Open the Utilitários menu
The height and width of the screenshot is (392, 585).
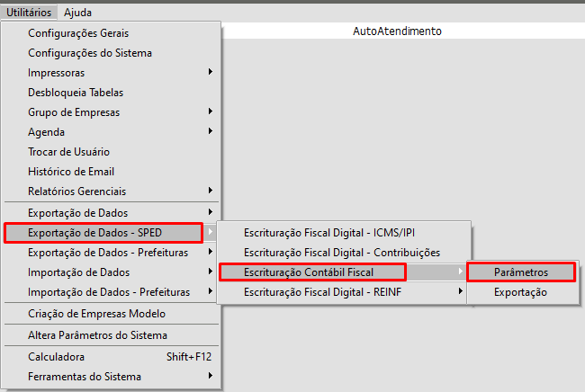coord(29,13)
